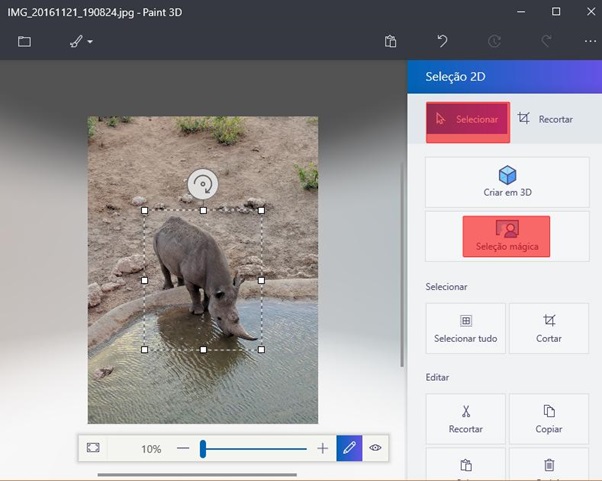Minimize the Paint 3D window
Image resolution: width=602 pixels, height=481 pixels.
pyautogui.click(x=521, y=12)
